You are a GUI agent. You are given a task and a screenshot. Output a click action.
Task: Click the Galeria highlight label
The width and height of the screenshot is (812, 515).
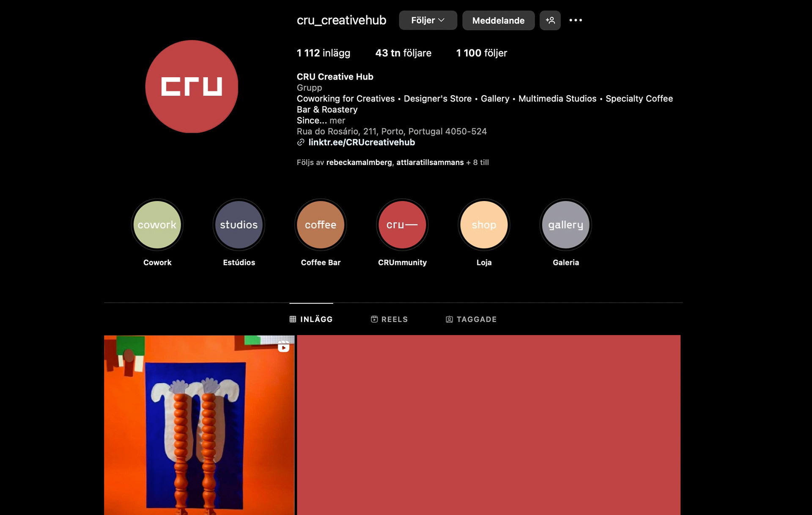click(565, 262)
